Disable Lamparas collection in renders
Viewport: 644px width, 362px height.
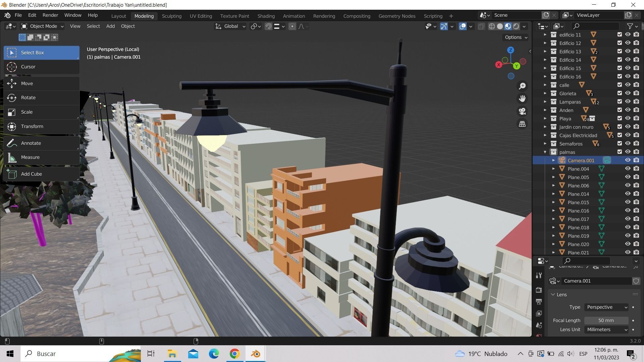(636, 102)
